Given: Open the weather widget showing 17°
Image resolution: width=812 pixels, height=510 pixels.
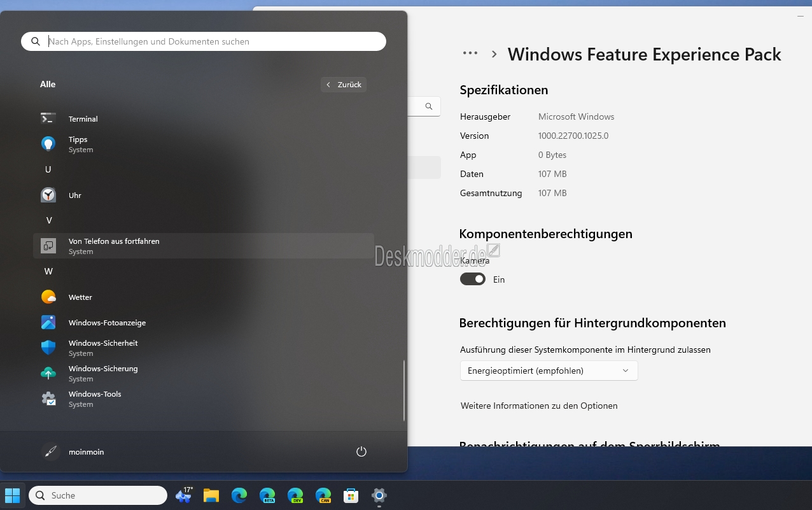Looking at the screenshot, I should click(x=184, y=495).
